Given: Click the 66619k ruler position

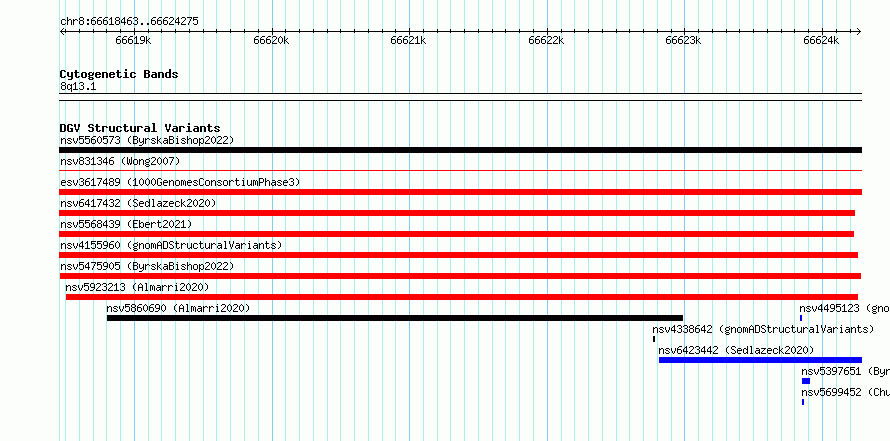Looking at the screenshot, I should 133,40.
